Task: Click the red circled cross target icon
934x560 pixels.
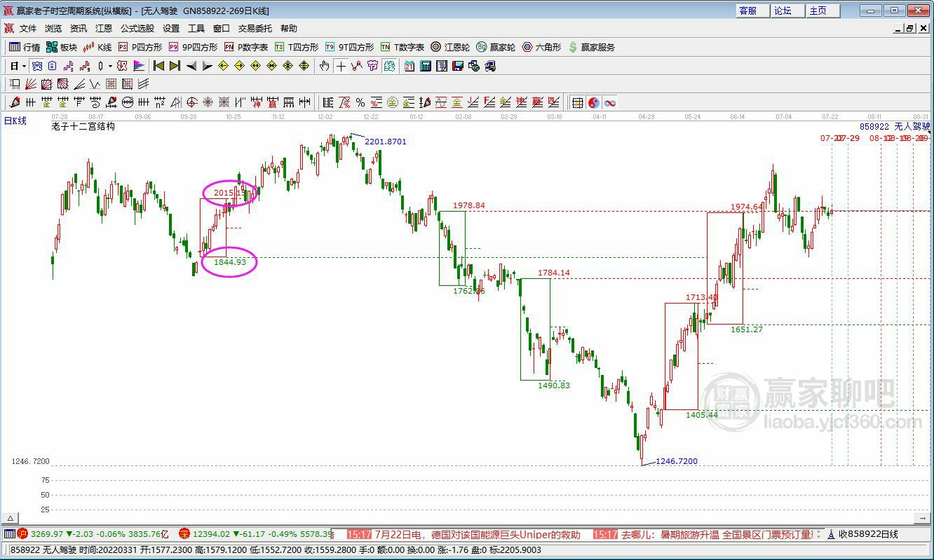Action: (192, 102)
